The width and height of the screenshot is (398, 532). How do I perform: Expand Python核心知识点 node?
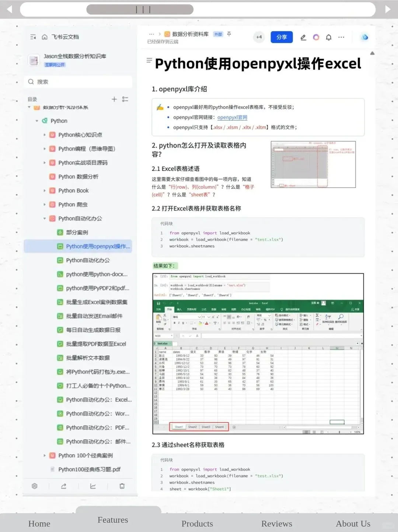45,135
